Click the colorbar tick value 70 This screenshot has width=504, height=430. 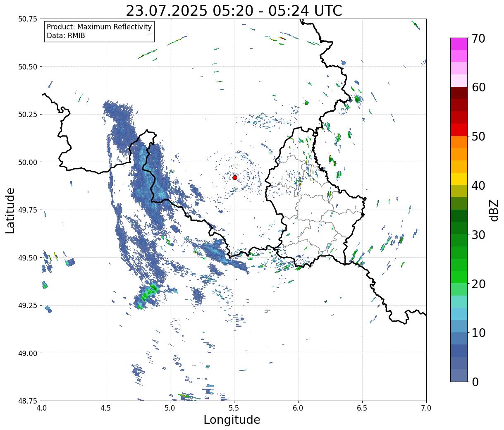pyautogui.click(x=478, y=38)
